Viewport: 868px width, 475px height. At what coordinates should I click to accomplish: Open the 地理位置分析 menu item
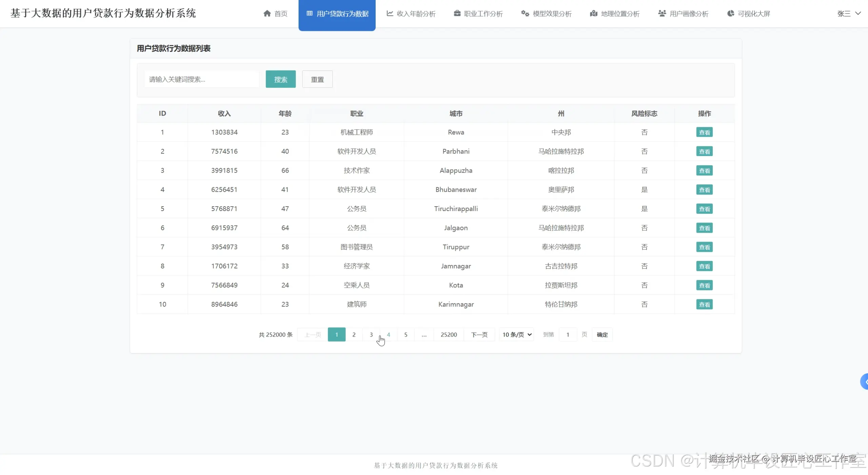[615, 14]
